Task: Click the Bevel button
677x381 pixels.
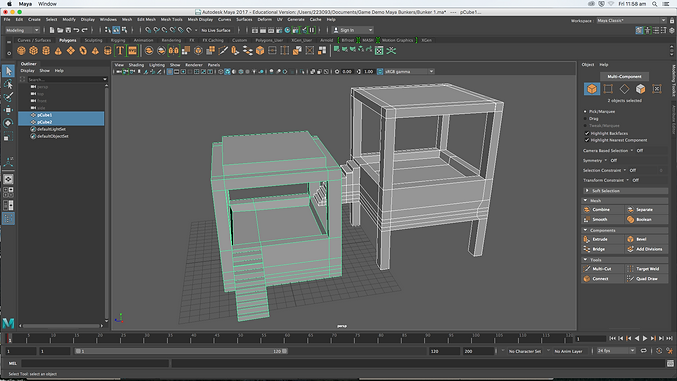Action: [x=646, y=239]
